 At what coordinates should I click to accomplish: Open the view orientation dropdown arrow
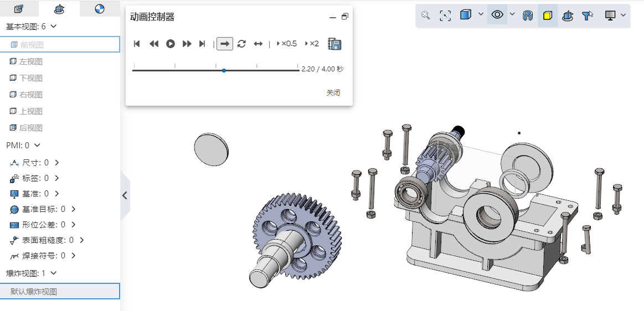click(x=481, y=14)
